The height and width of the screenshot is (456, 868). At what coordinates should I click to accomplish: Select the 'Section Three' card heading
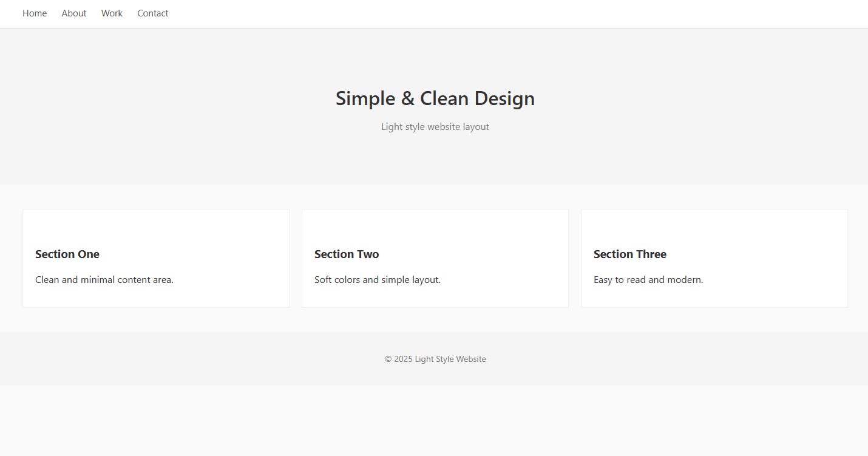coord(630,254)
